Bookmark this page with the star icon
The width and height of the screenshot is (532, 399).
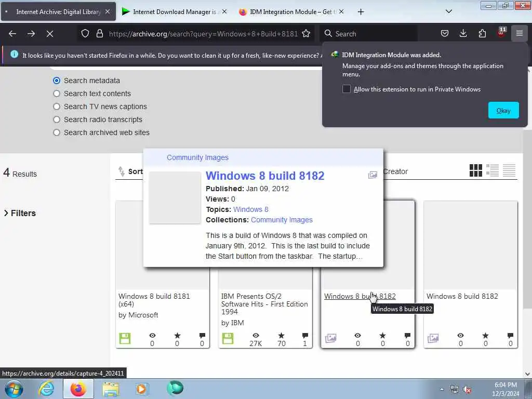(306, 34)
